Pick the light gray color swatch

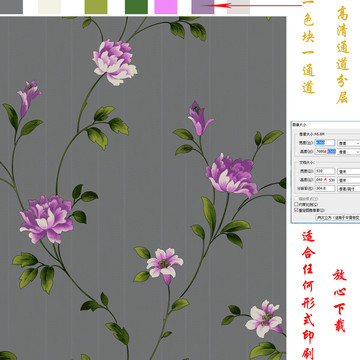(238, 7)
